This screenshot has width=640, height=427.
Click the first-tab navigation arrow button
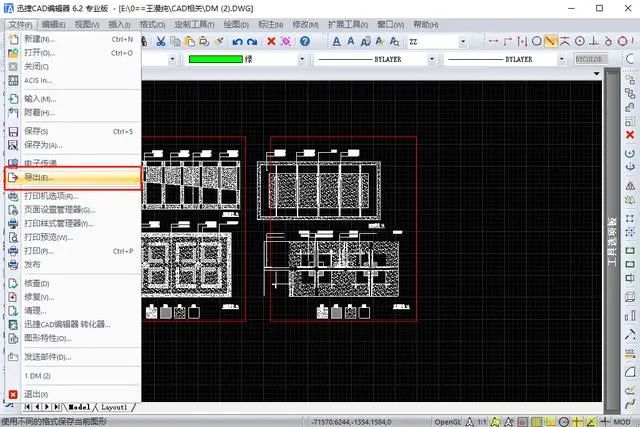[x=27, y=407]
